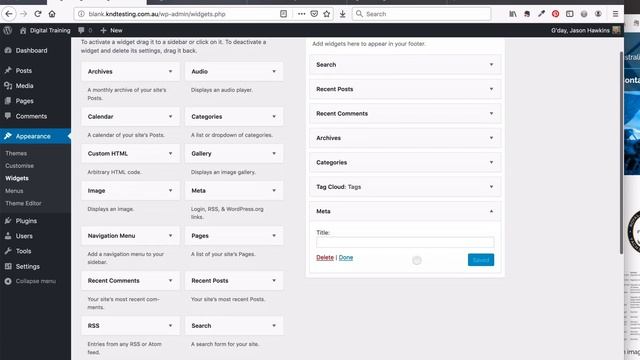Image resolution: width=640 pixels, height=360 pixels.
Task: Collapse the footer Meta widget
Action: tap(491, 211)
